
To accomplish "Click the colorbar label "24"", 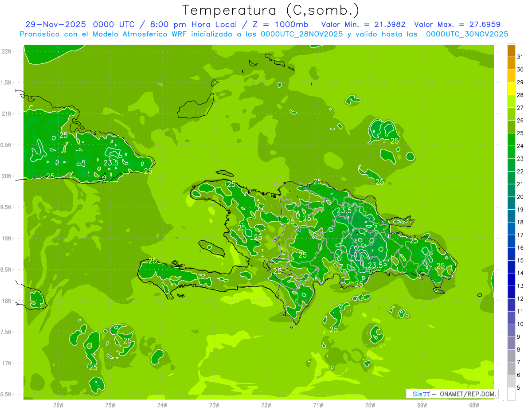I will tap(520, 146).
